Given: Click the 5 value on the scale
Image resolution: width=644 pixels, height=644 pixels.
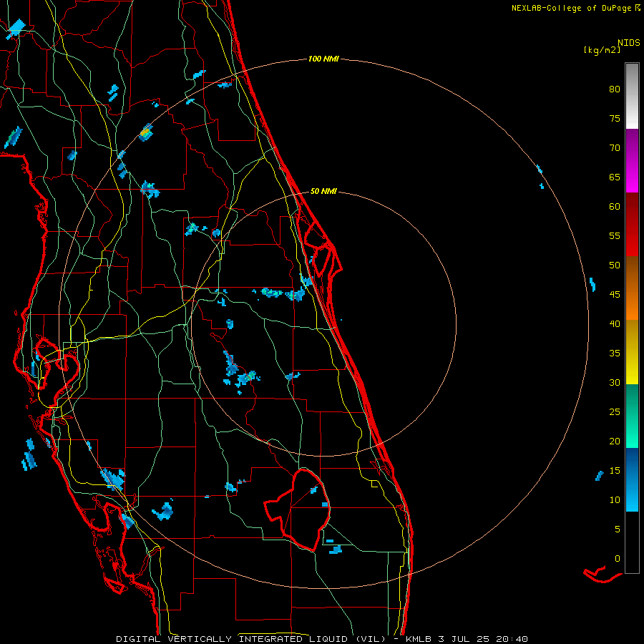Looking at the screenshot, I should (x=618, y=530).
